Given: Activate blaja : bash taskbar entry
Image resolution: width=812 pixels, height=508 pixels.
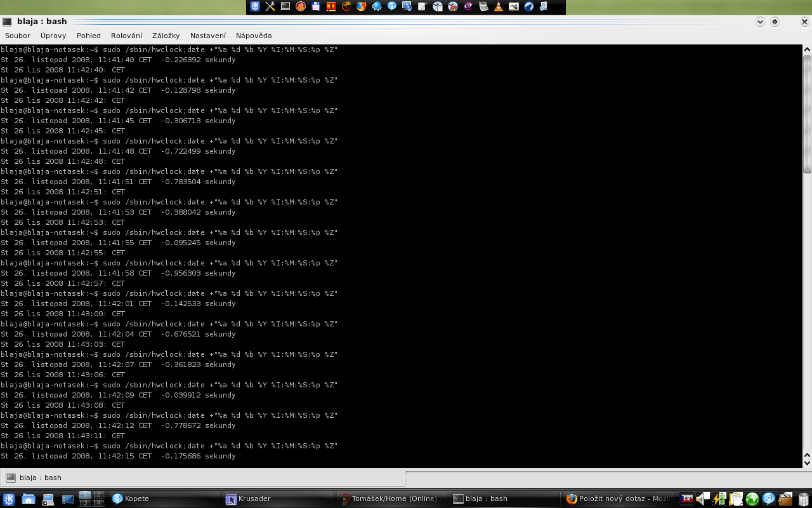Looking at the screenshot, I should [x=504, y=499].
